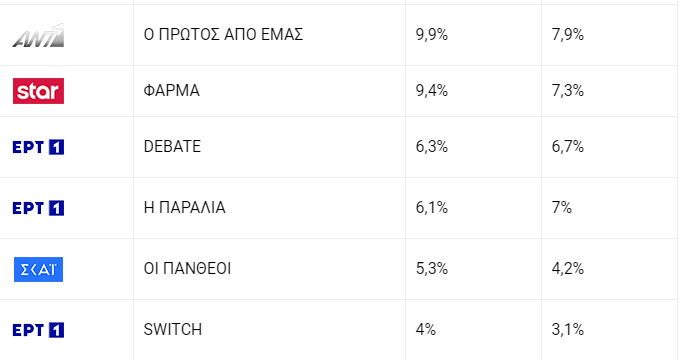Select the Η ΠΑΡΑΛΙΑ program name
686x360 pixels.
pyautogui.click(x=184, y=207)
